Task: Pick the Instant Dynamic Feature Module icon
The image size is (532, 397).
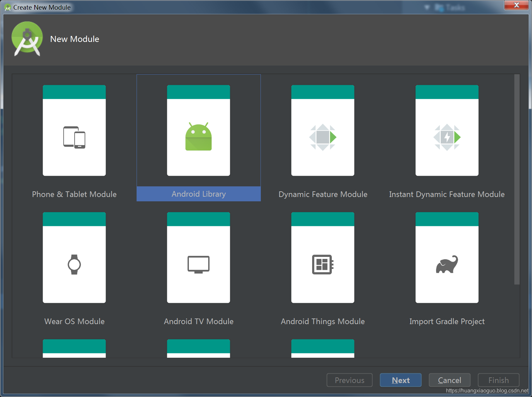Action: [x=447, y=137]
